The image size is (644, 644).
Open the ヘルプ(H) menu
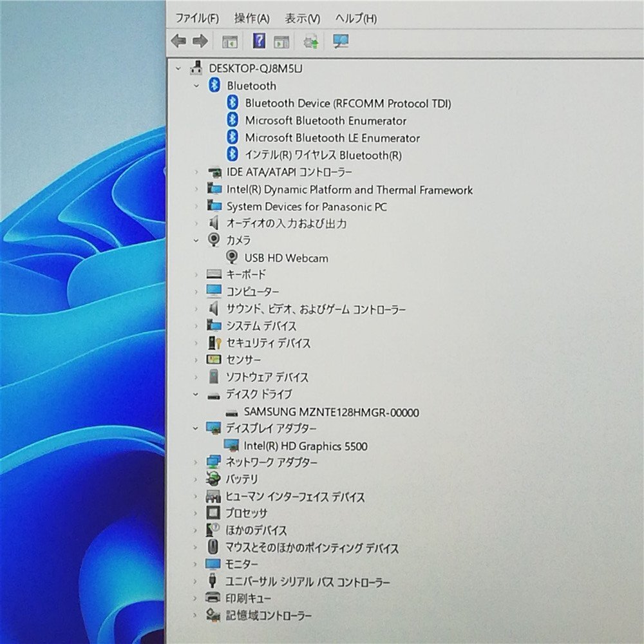(x=356, y=18)
